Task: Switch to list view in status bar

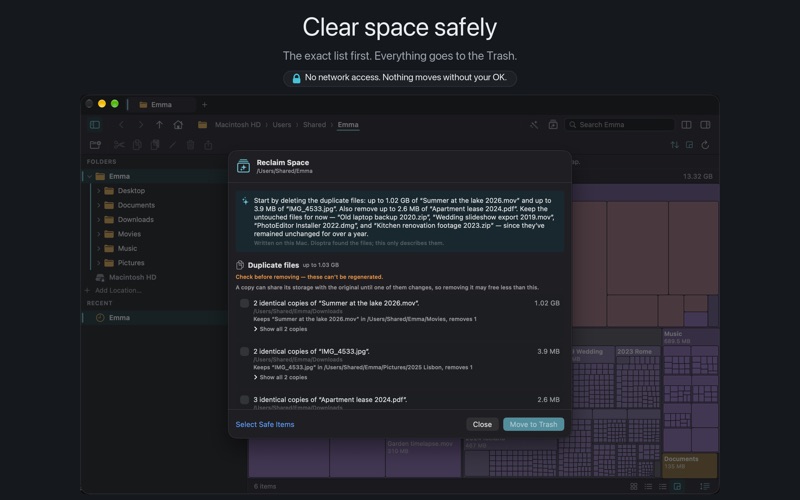Action: tap(648, 486)
